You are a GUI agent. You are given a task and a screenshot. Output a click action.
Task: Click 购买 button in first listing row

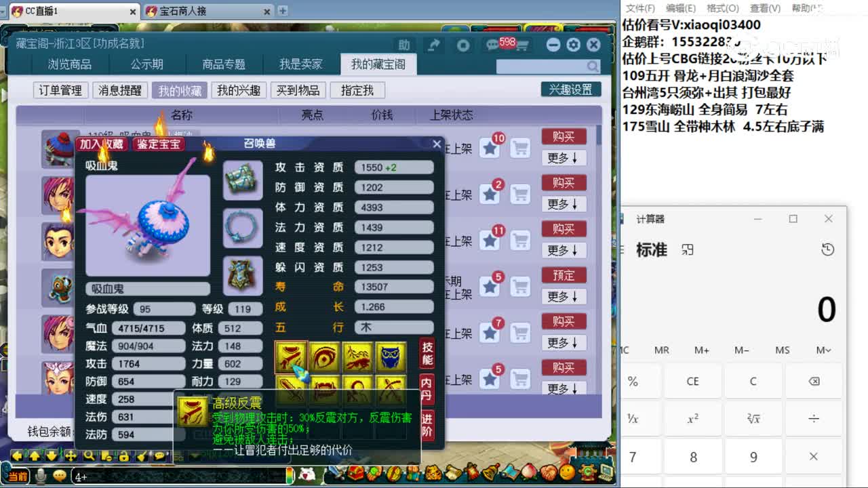[x=564, y=136]
